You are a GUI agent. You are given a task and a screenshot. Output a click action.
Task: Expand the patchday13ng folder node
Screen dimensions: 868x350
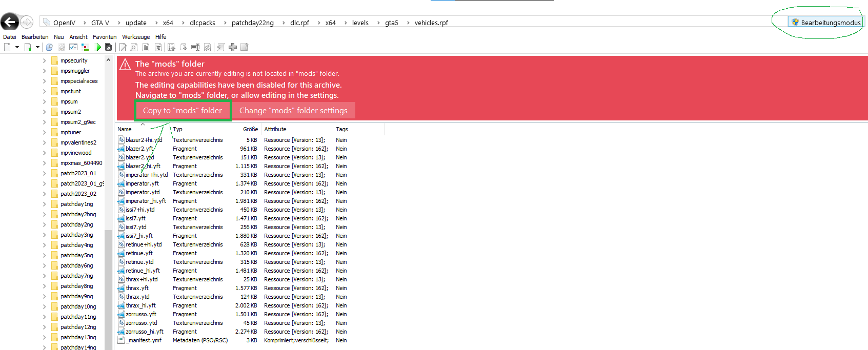click(44, 337)
